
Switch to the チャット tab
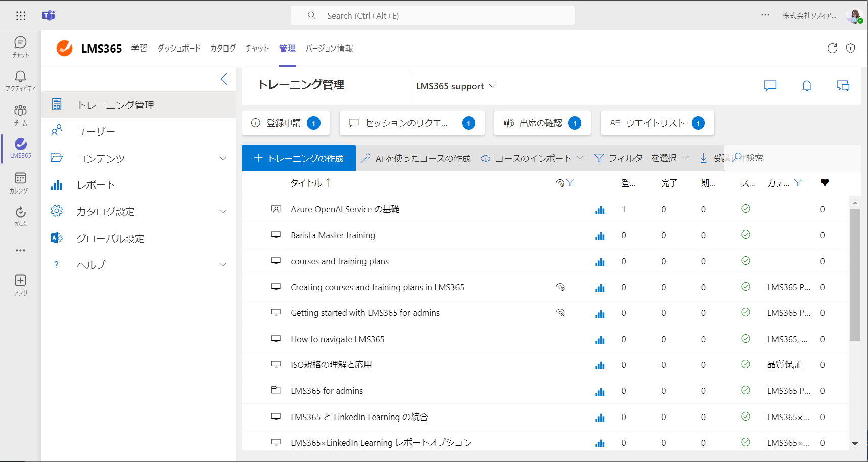click(x=257, y=49)
